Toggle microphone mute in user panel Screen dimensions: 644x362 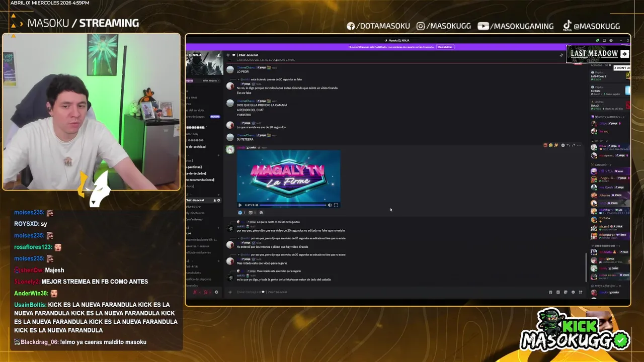coord(195,292)
